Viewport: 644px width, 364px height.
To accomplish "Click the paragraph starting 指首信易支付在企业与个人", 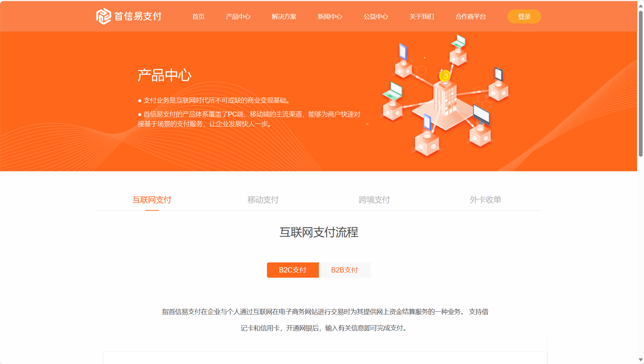I will click(325, 320).
